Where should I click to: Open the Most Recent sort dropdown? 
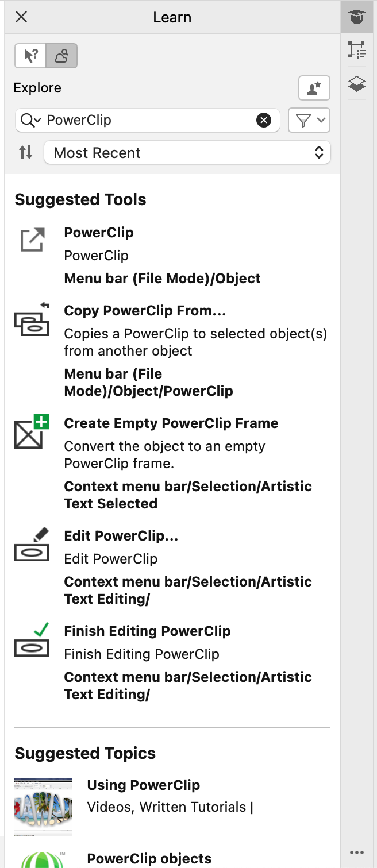click(187, 153)
